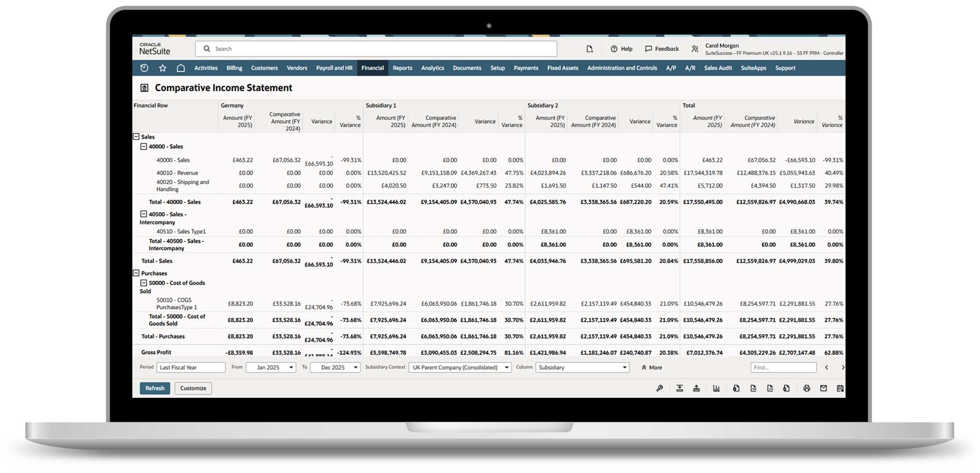Click the Customize button
This screenshot has height=473, width=980.
coord(193,389)
